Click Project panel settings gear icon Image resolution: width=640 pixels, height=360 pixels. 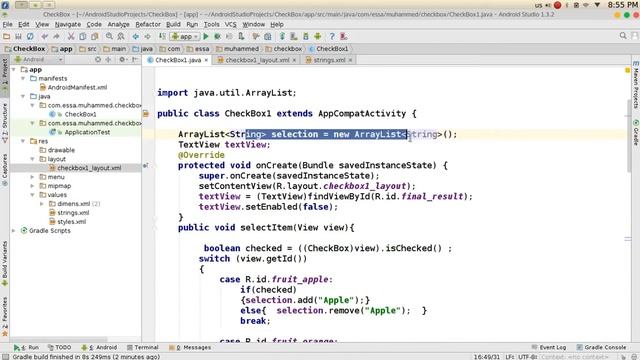coord(122,60)
